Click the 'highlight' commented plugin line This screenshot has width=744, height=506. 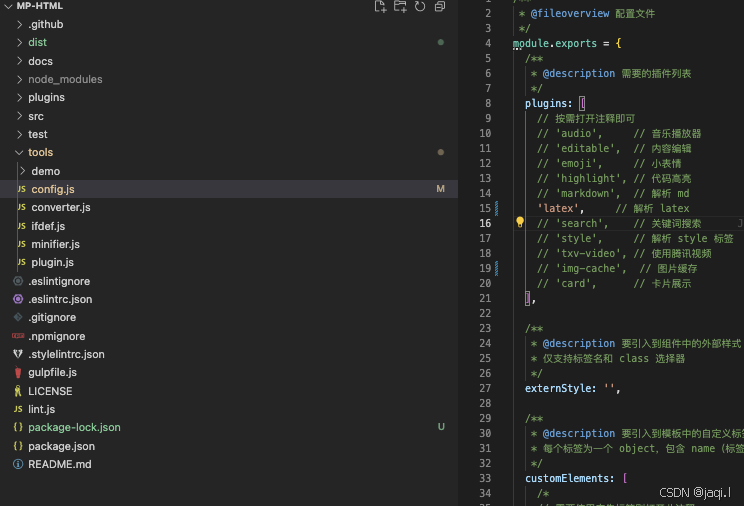pos(614,178)
